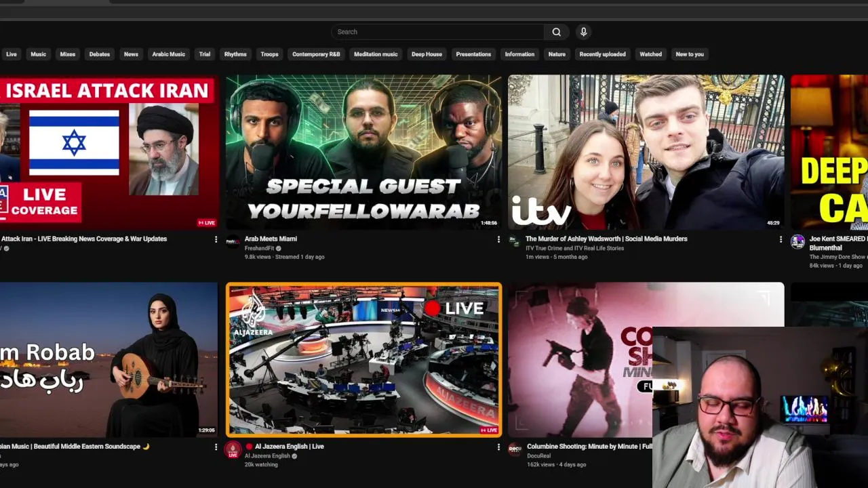
Task: Open Al Jazeera English channel avatar
Action: coord(233,449)
